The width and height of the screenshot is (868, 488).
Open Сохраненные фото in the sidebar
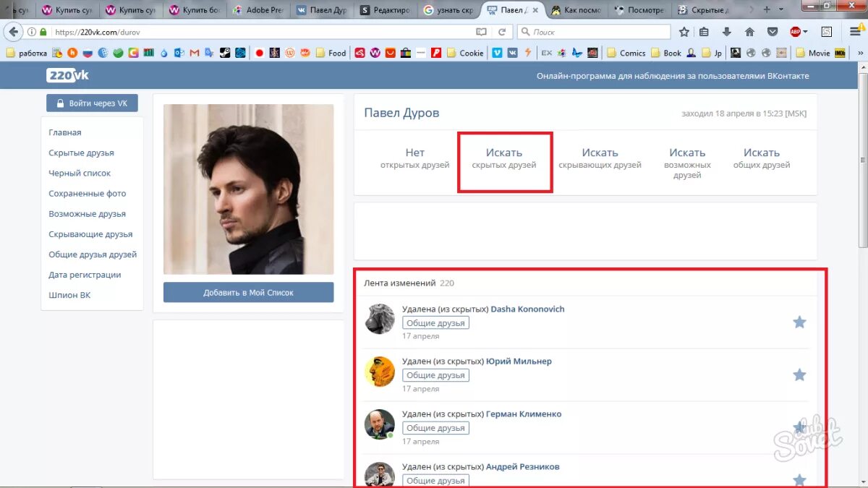[x=88, y=193]
